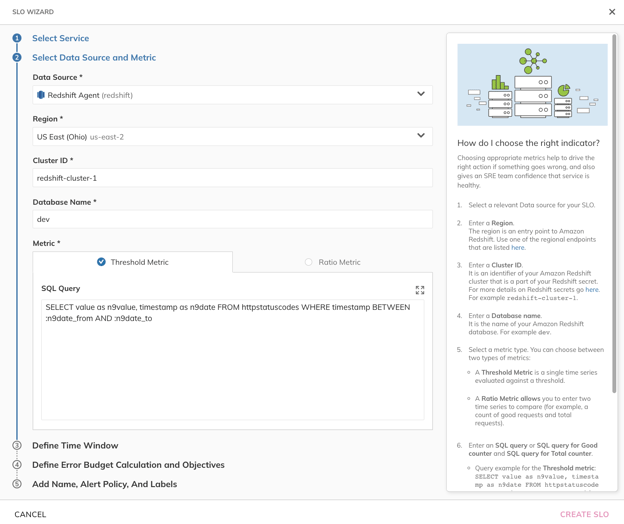Expand Add Name, Alert Policy, And Labels
Viewport: 624px width, 524px height.
click(x=105, y=484)
